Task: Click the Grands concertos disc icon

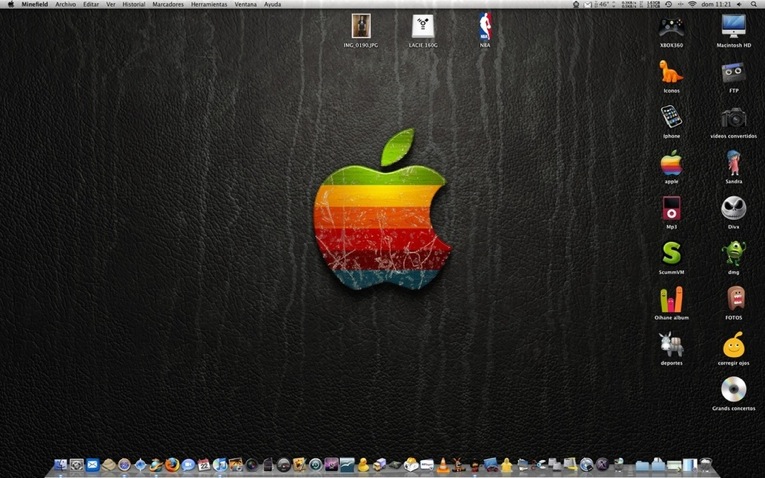Action: 733,389
